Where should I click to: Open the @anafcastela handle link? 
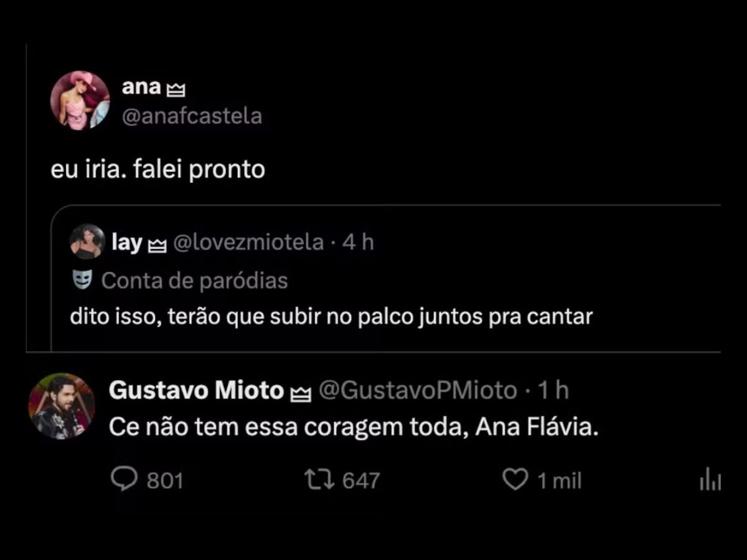192,116
